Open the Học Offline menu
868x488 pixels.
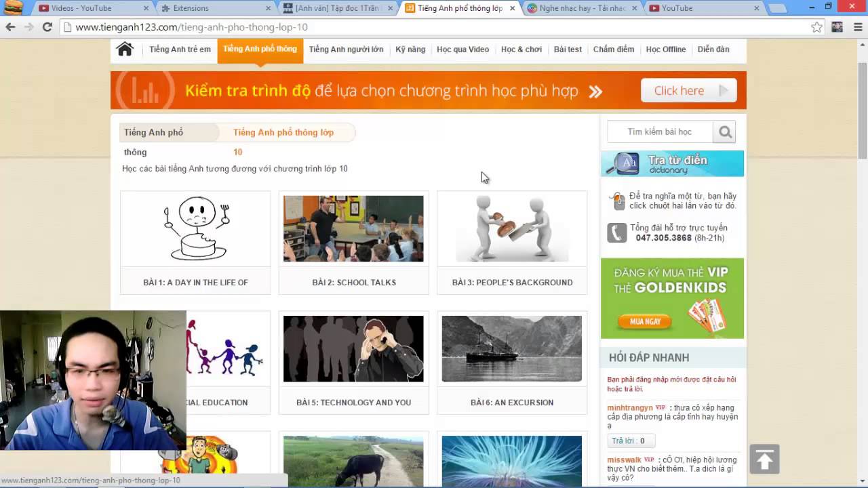point(666,49)
